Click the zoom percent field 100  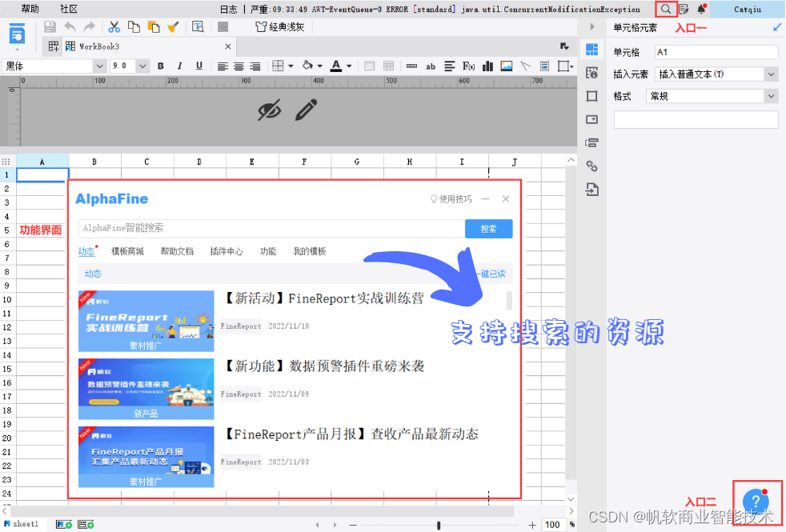coord(552,525)
